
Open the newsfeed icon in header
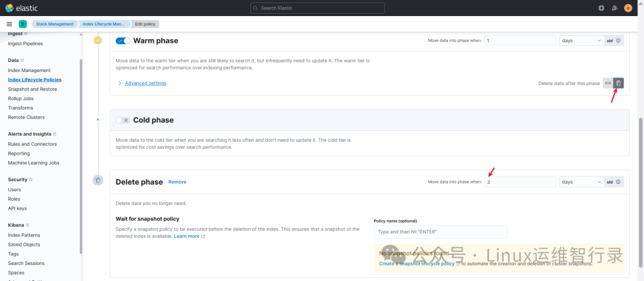pyautogui.click(x=614, y=8)
